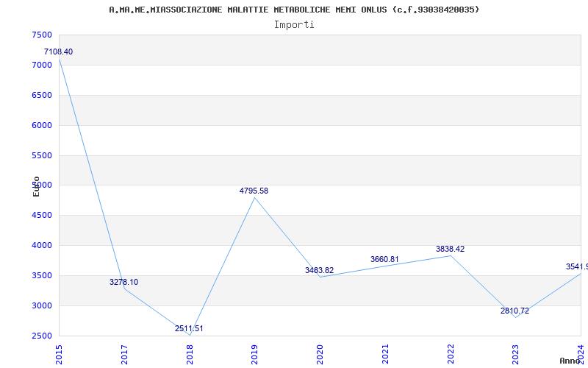Select the 3660.81 data label
The width and height of the screenshot is (588, 368).
pyautogui.click(x=384, y=259)
